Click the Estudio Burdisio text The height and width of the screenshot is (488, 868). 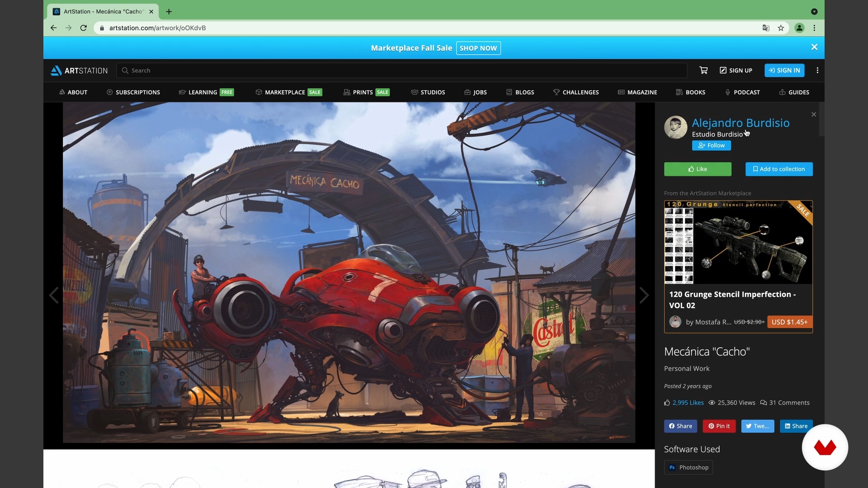tap(717, 134)
